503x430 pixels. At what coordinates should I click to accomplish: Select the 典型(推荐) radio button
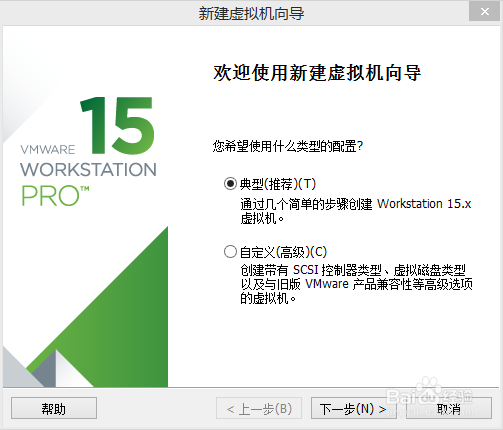[230, 184]
